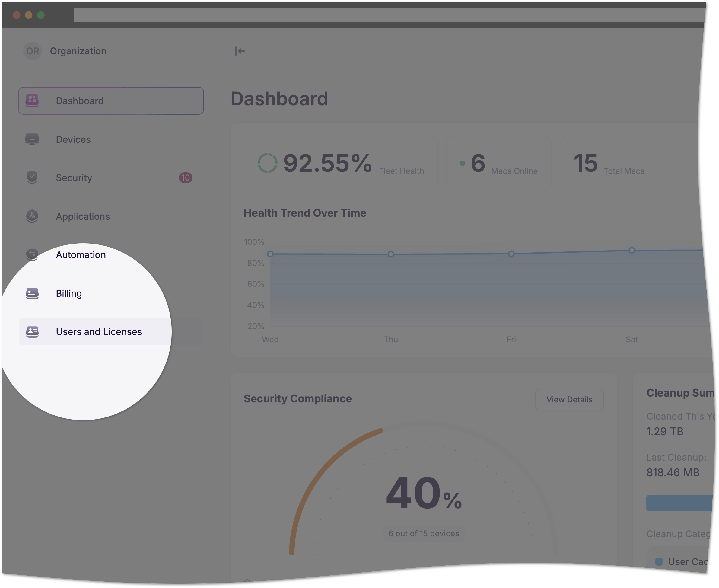Click the User Cache color swatch
Viewport: 719px width, 588px height.
point(659,561)
